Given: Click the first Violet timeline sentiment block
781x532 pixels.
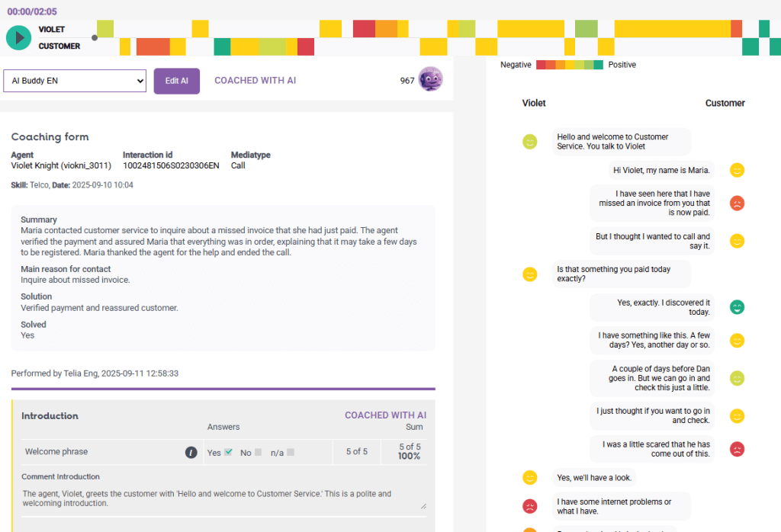Looking at the screenshot, I should pyautogui.click(x=105, y=29).
